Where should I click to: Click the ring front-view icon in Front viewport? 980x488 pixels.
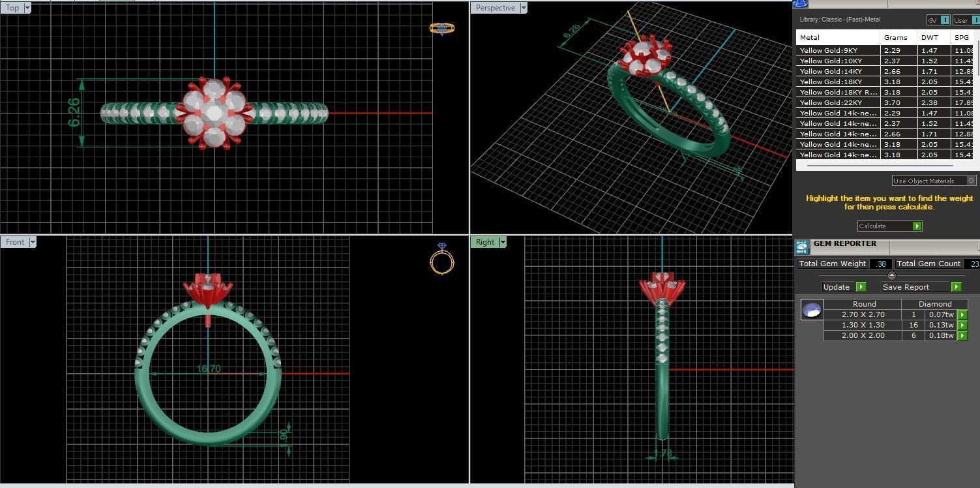tap(441, 258)
